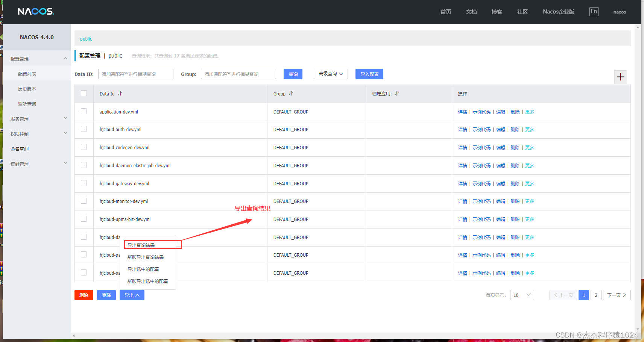
Task: Click 查询 to search configurations
Action: [x=293, y=74]
